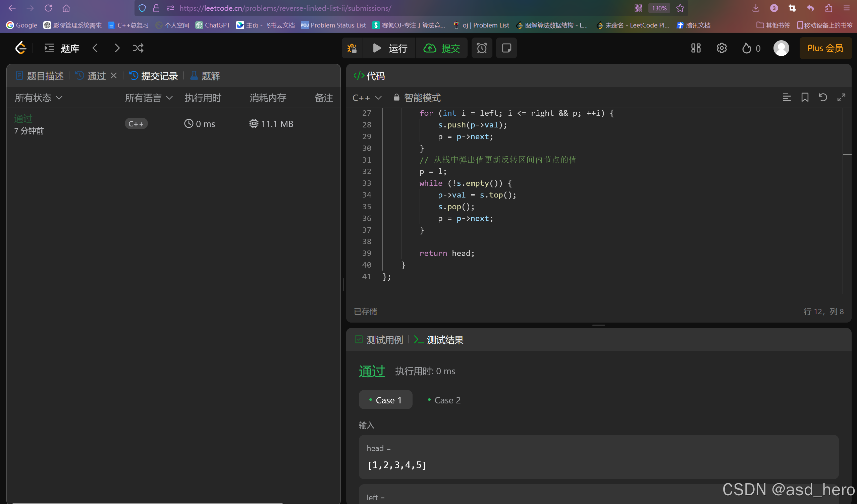Viewport: 857px width, 504px height.
Task: Reset code with the undo arrow icon
Action: pyautogui.click(x=823, y=98)
